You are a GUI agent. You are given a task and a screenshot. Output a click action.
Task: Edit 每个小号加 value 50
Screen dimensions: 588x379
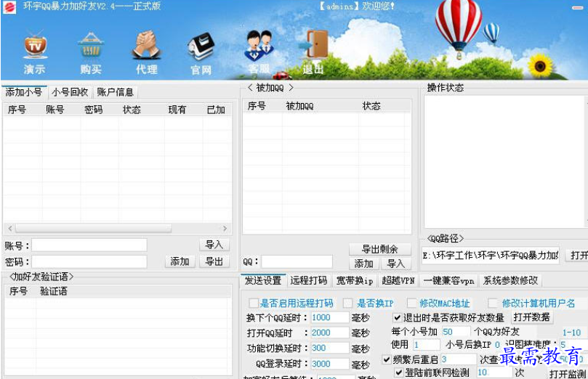456,332
